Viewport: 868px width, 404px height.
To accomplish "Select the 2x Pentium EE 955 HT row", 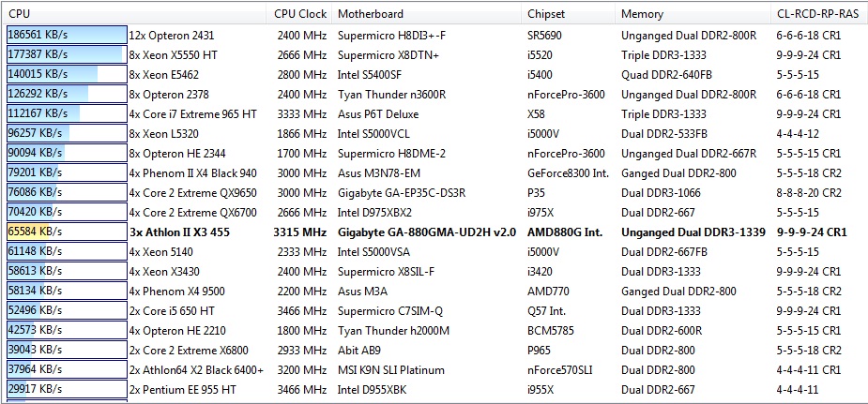I will point(183,389).
